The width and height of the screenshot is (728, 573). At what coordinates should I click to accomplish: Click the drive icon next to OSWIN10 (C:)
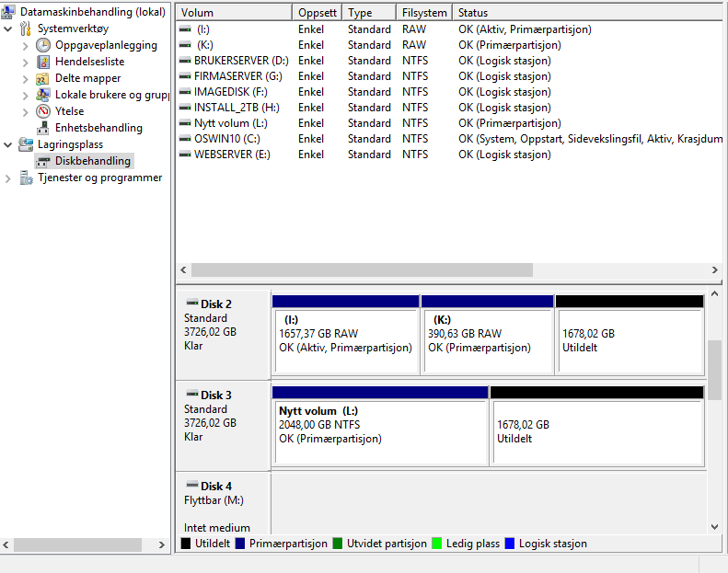tap(185, 139)
